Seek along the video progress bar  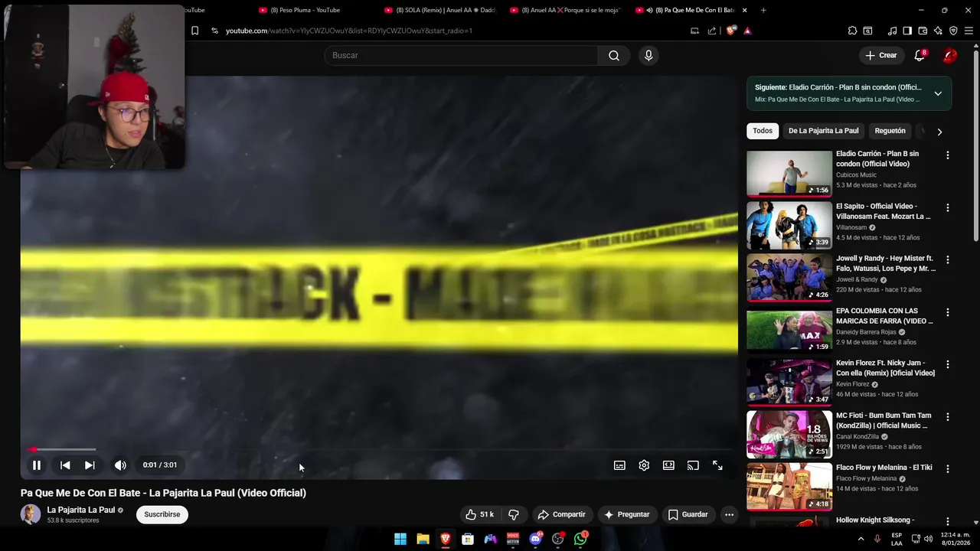(x=379, y=449)
